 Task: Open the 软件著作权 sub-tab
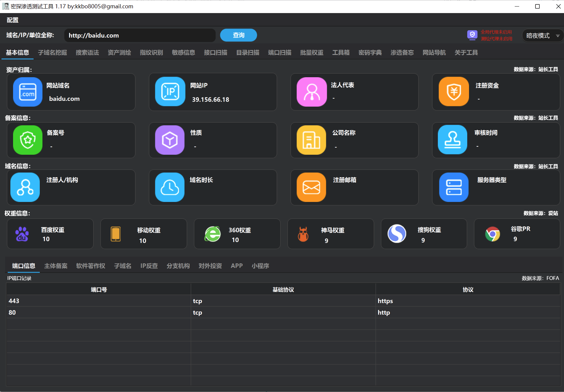91,266
